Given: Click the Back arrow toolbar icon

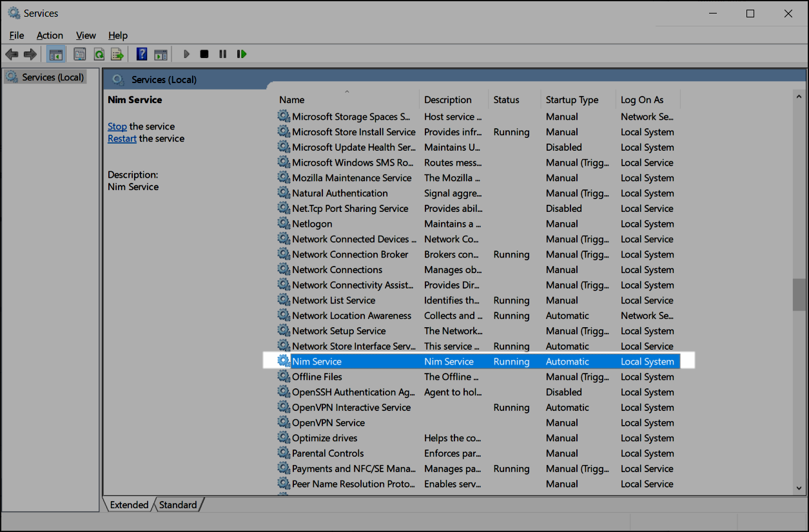Looking at the screenshot, I should point(12,54).
